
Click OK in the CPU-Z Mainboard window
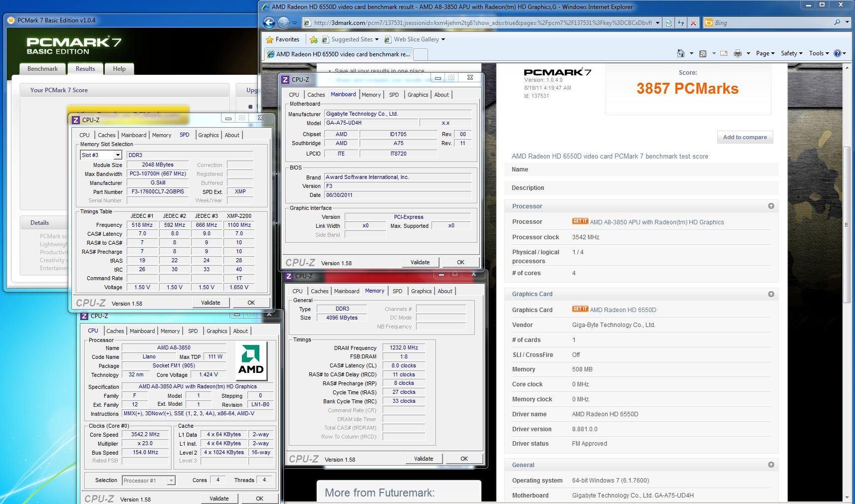tap(460, 262)
